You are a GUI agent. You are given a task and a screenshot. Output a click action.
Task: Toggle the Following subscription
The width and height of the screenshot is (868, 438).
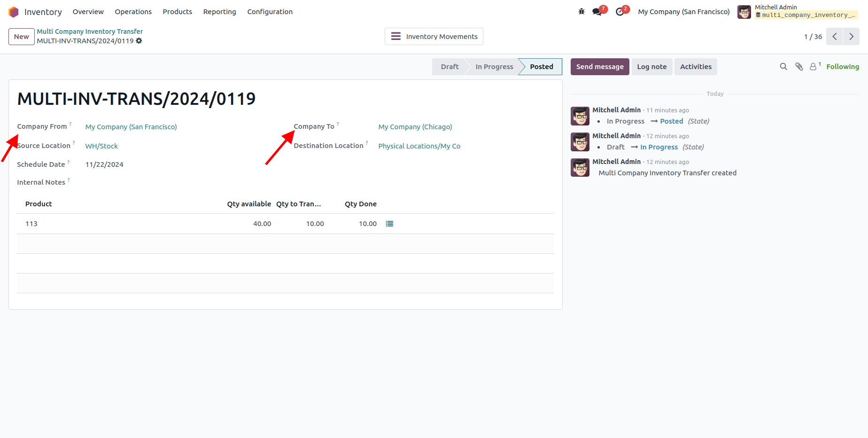coord(842,67)
